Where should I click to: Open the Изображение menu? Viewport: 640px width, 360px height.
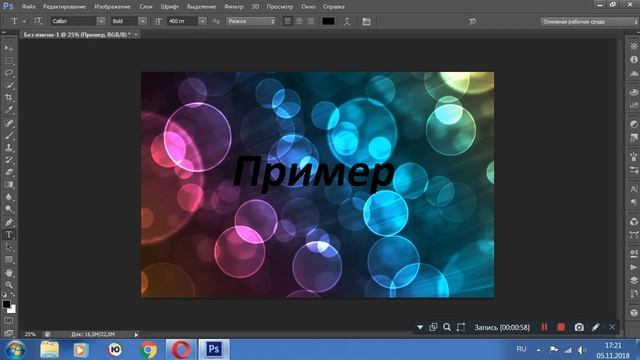pos(112,7)
